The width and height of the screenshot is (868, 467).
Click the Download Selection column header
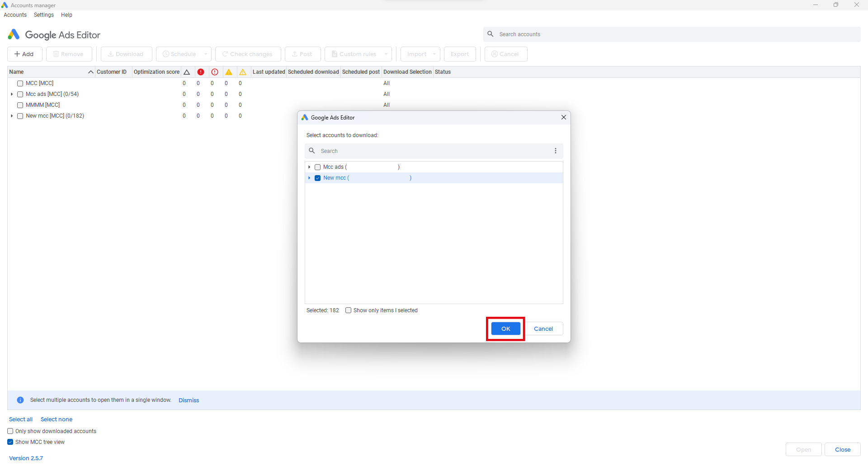(x=407, y=72)
